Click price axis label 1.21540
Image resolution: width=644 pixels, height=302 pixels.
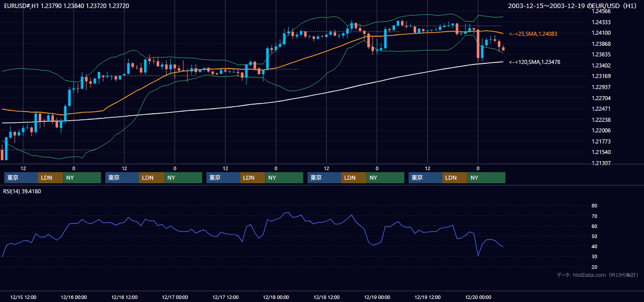(x=602, y=152)
